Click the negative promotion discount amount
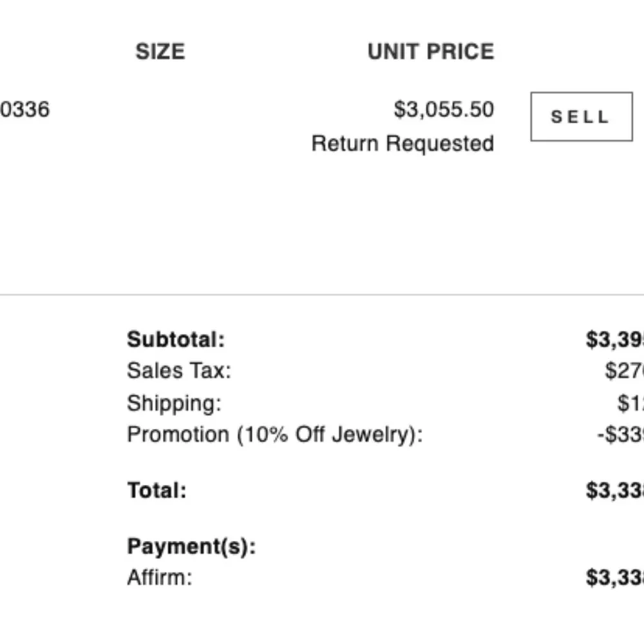Screen dimensions: 644x644 (620, 435)
